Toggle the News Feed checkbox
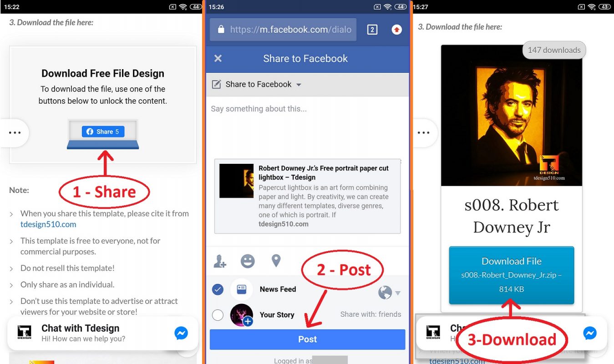Image resolution: width=614 pixels, height=364 pixels. [218, 289]
